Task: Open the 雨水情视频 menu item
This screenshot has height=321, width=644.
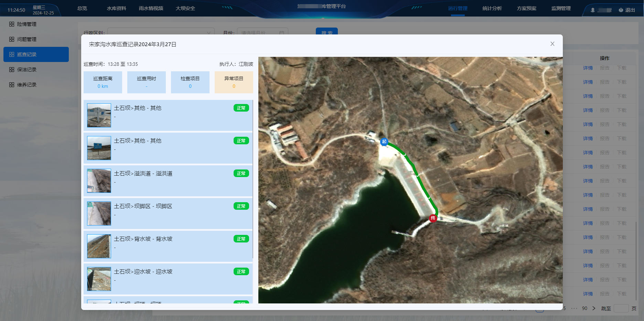Action: [151, 8]
